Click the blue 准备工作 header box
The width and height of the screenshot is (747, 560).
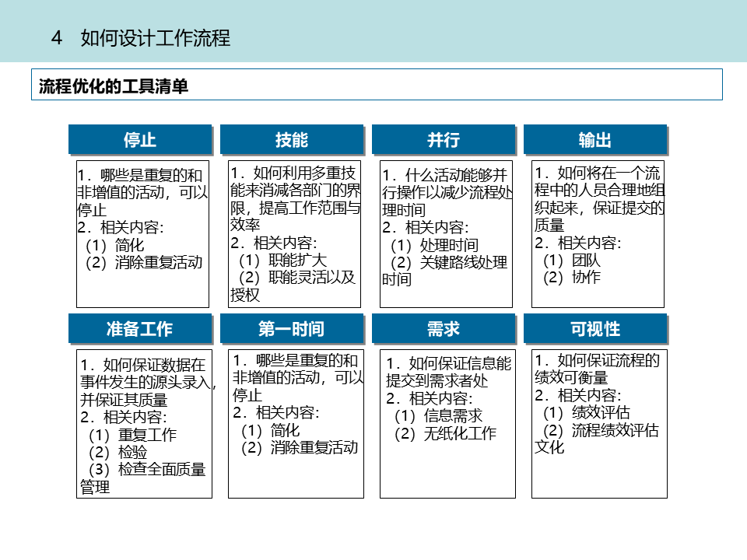pos(140,328)
